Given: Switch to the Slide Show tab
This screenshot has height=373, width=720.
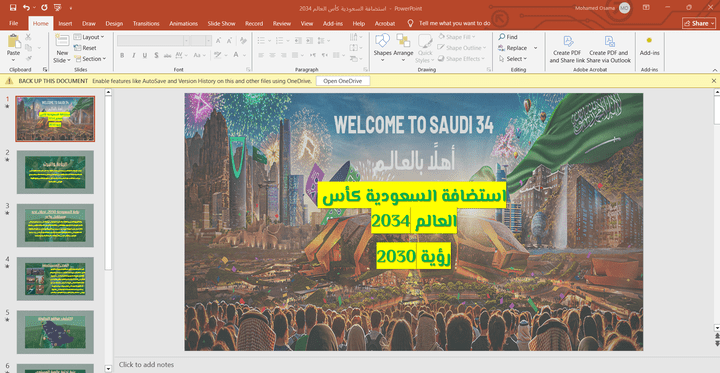Looking at the screenshot, I should point(221,23).
